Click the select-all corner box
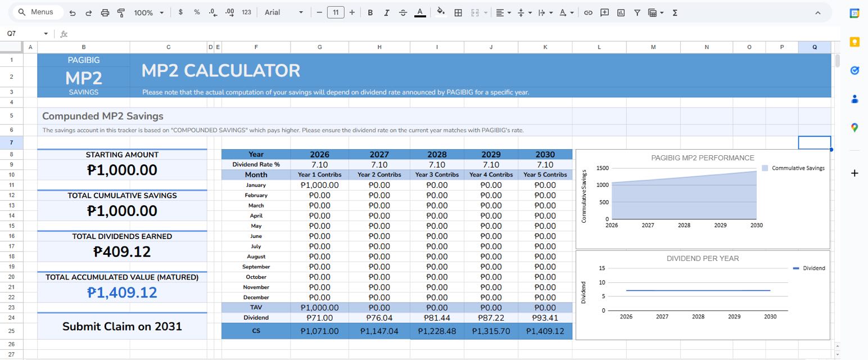The image size is (868, 360). point(11,47)
